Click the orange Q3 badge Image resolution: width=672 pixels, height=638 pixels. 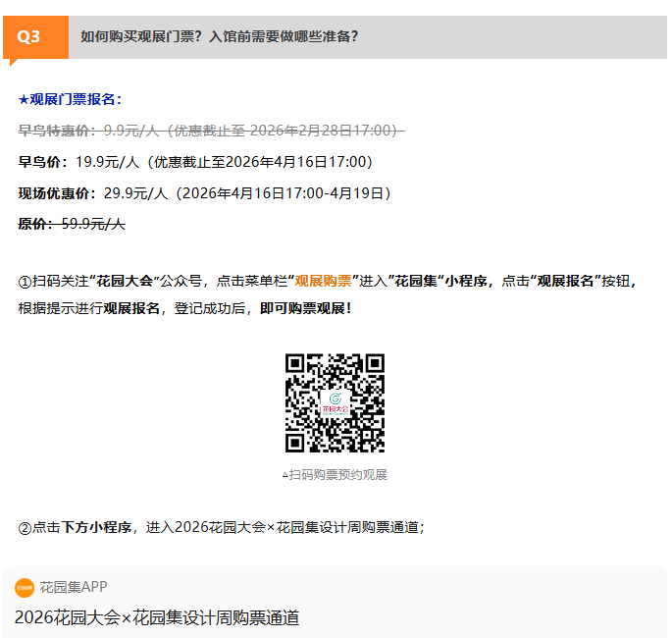(x=29, y=37)
